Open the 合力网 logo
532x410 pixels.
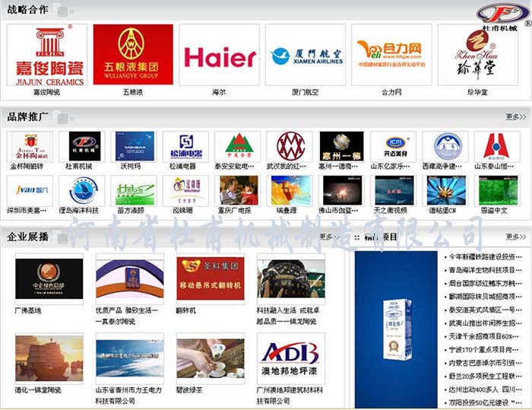[x=391, y=56]
